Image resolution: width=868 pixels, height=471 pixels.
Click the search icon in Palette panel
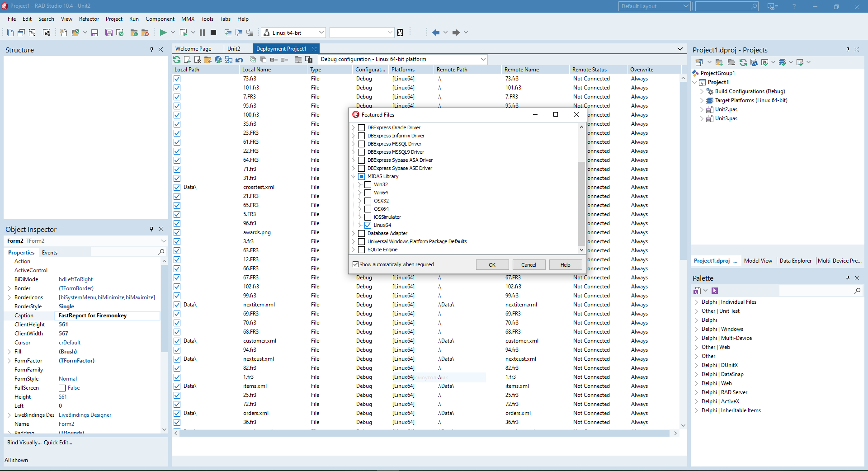coord(858,291)
